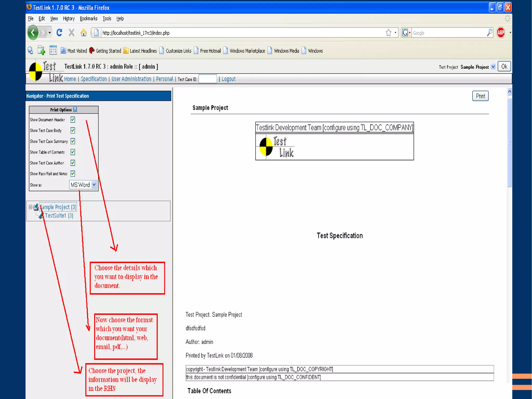Screen dimensions: 532x399
Task: Open the dropdown arrow next to ABP
Action: pyautogui.click(x=510, y=33)
